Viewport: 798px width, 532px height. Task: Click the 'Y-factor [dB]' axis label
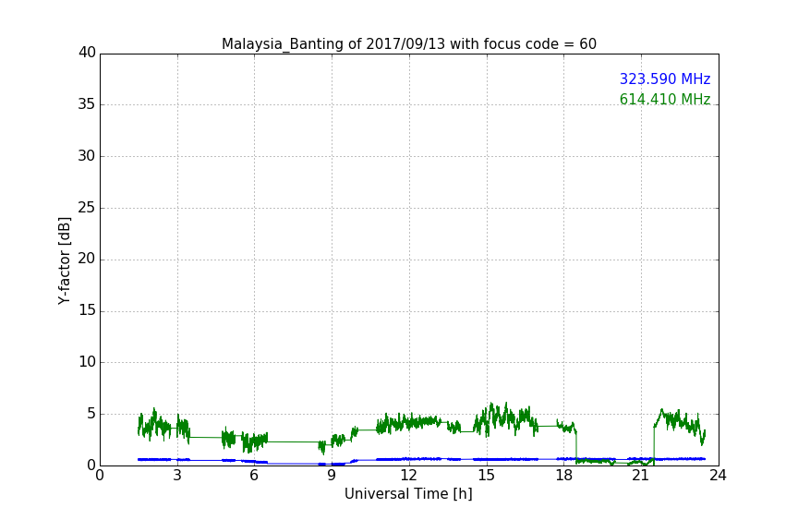[x=64, y=260]
